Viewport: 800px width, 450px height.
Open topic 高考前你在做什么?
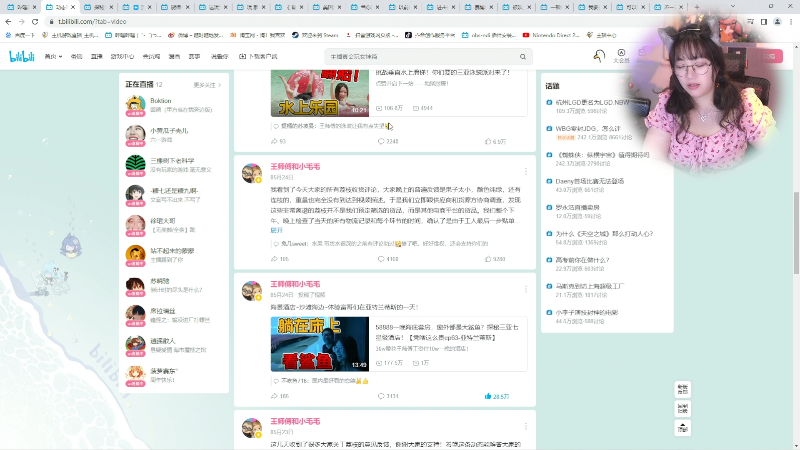pyautogui.click(x=582, y=260)
